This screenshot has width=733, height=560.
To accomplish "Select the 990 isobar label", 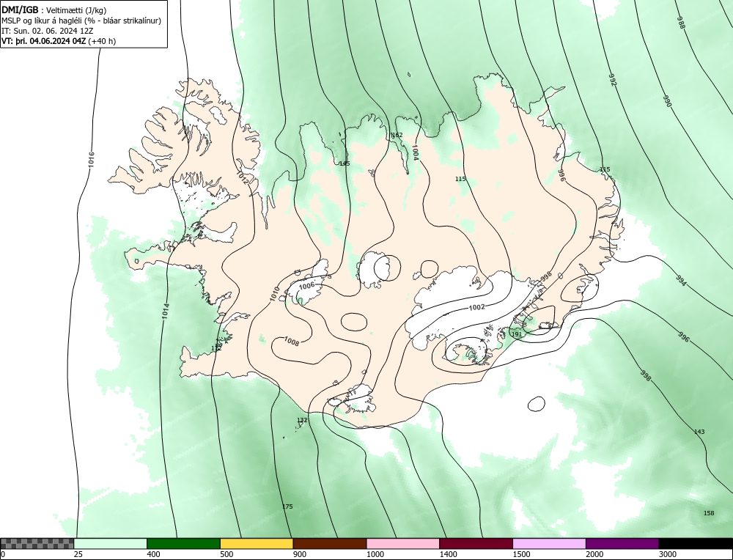I will (667, 101).
